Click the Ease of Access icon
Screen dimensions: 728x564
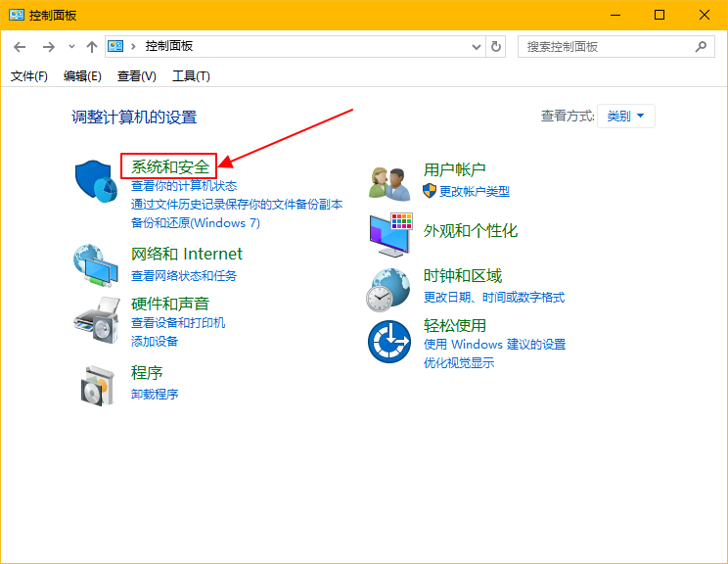click(x=389, y=342)
